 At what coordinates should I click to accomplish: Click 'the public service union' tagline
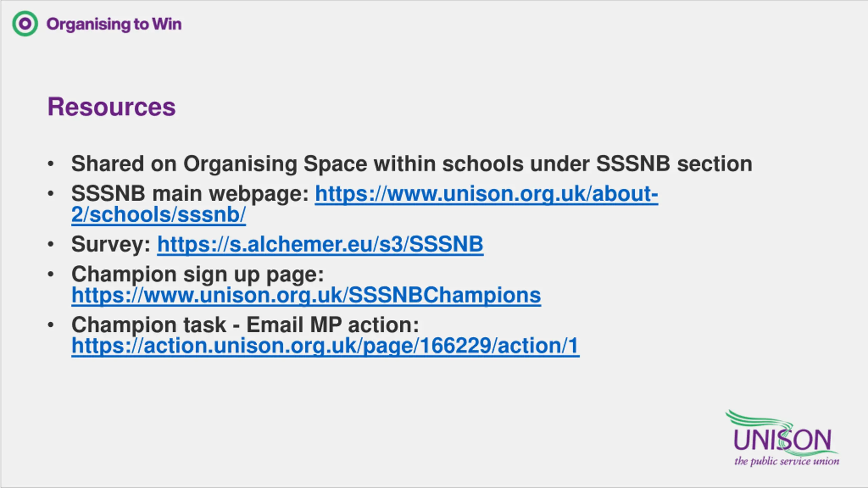point(787,461)
